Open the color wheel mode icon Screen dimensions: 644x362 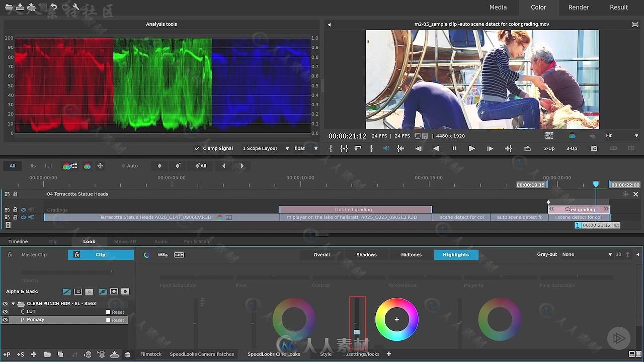pyautogui.click(x=147, y=255)
